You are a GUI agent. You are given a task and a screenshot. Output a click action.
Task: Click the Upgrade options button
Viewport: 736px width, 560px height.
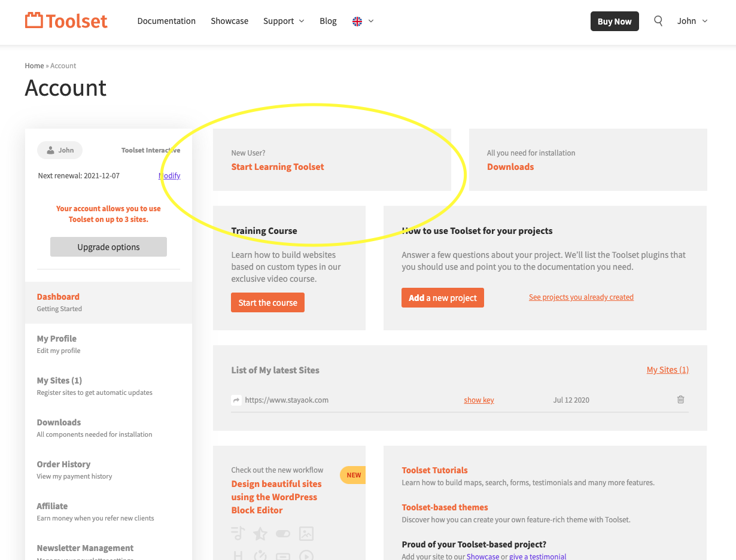tap(108, 247)
